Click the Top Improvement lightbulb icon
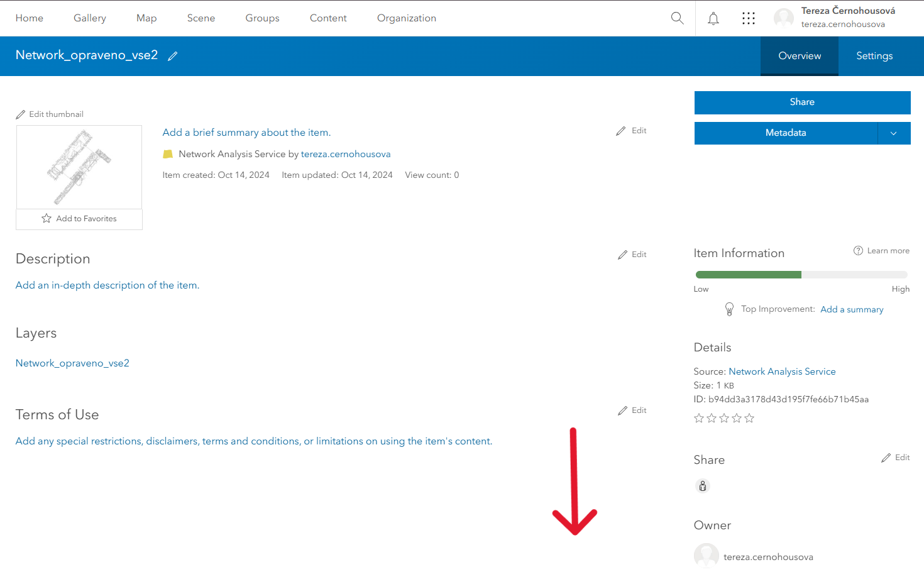The height and width of the screenshot is (572, 924). tap(729, 309)
